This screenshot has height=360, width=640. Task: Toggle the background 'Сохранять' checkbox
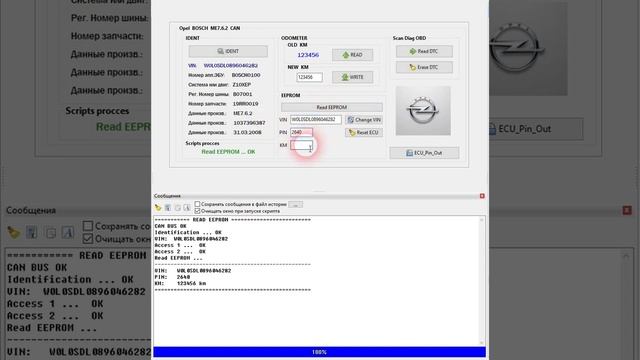[88, 226]
